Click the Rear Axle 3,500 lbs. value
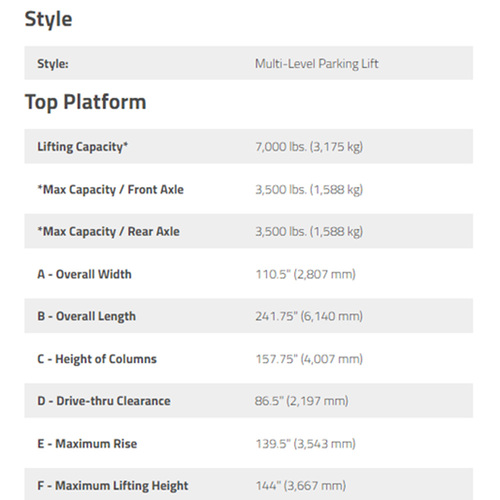Screen dimensions: 500x500 point(309,231)
